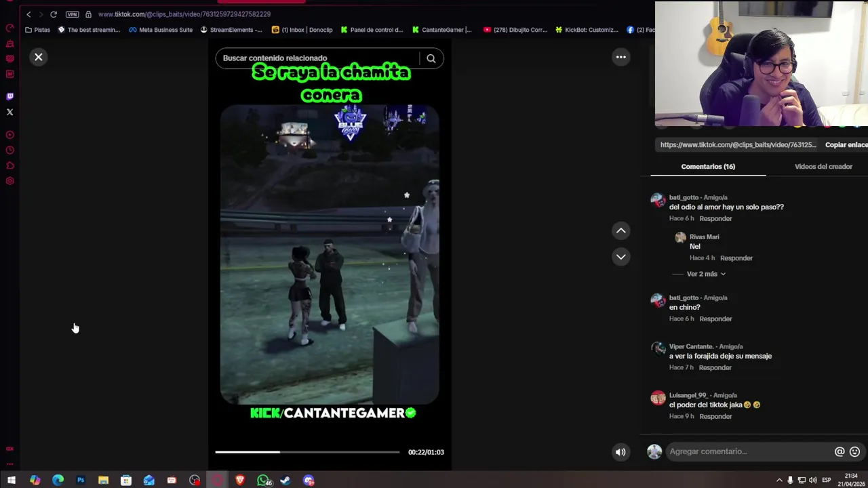
Task: Toggle the VPN badge
Action: (x=72, y=14)
